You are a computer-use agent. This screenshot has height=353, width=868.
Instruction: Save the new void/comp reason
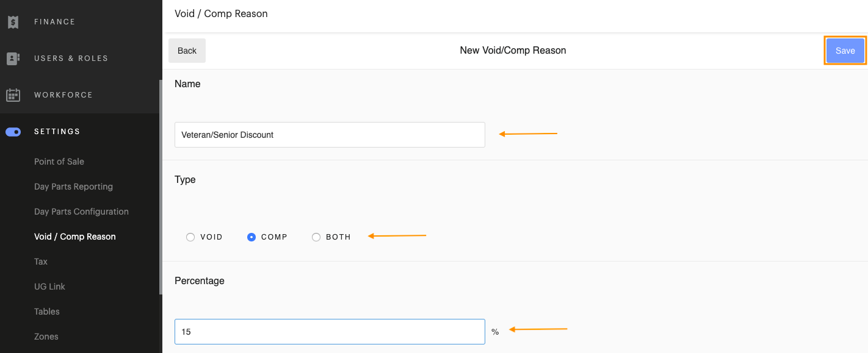pyautogui.click(x=845, y=51)
